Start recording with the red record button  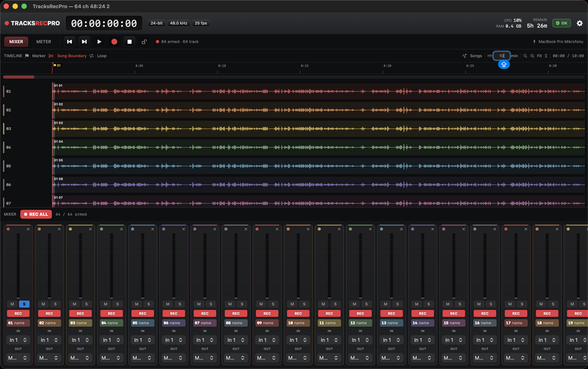tap(114, 42)
